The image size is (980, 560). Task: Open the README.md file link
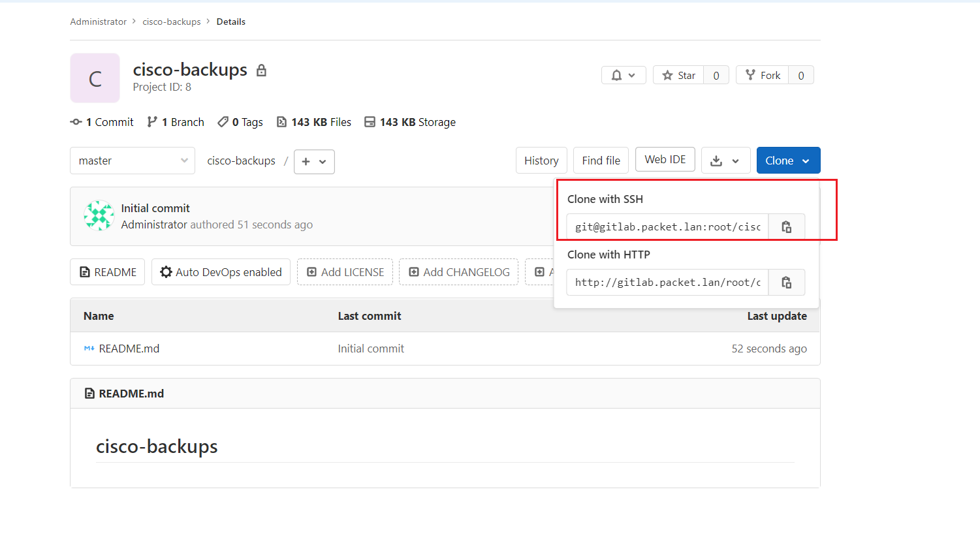coord(129,349)
